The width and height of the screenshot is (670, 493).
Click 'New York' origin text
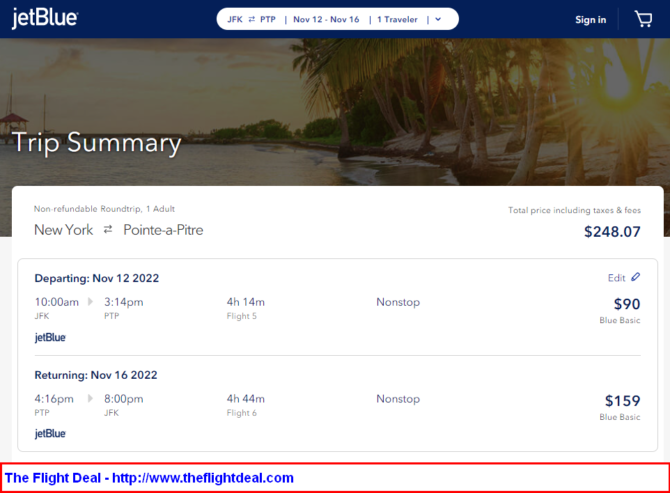63,230
